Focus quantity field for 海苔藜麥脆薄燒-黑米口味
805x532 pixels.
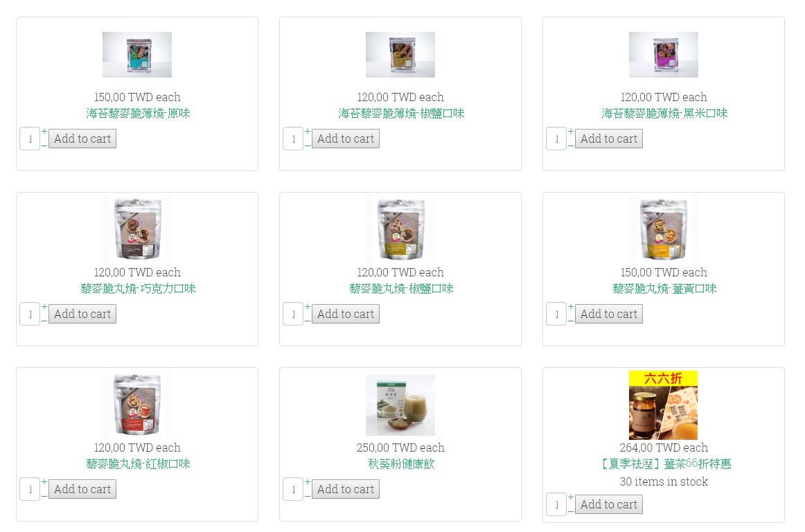[556, 139]
